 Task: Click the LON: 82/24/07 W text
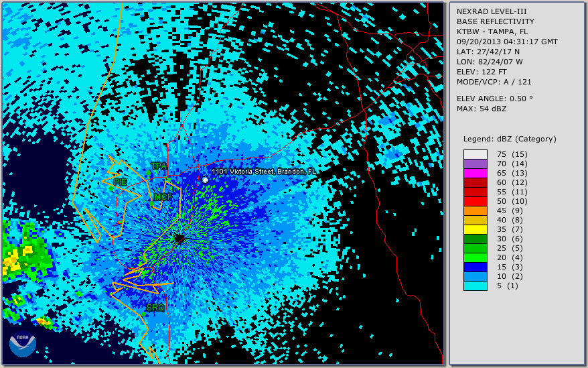(x=490, y=62)
